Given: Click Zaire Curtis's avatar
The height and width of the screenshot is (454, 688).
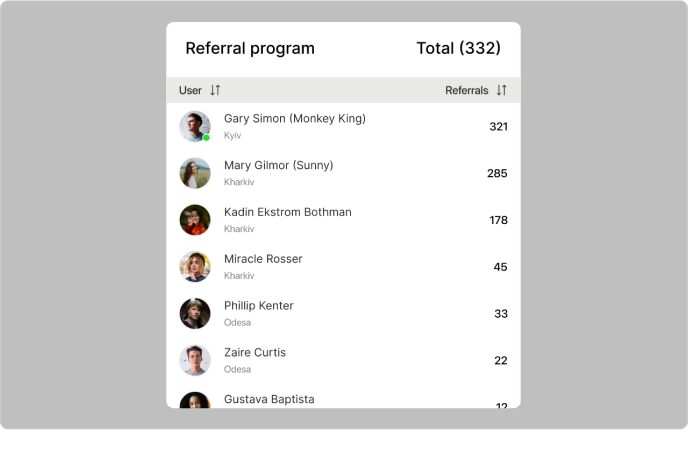Looking at the screenshot, I should coord(195,360).
